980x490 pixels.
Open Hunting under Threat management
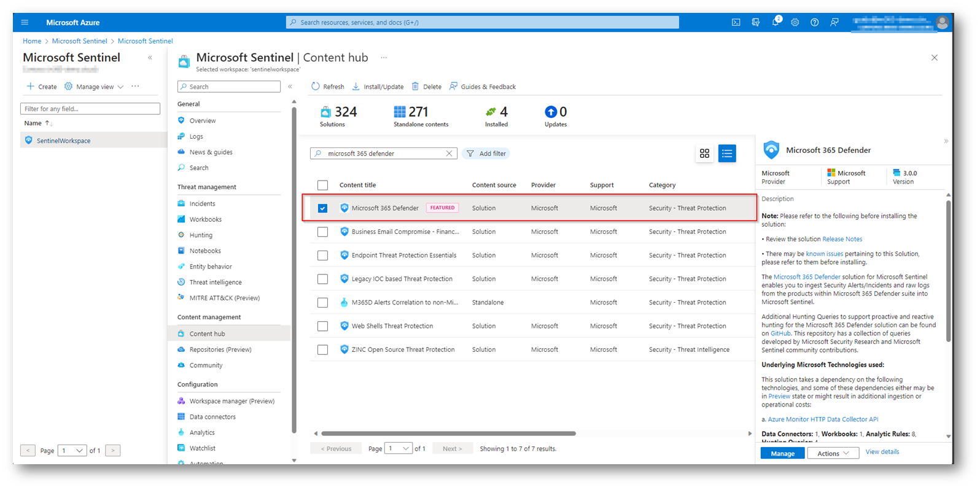point(201,235)
